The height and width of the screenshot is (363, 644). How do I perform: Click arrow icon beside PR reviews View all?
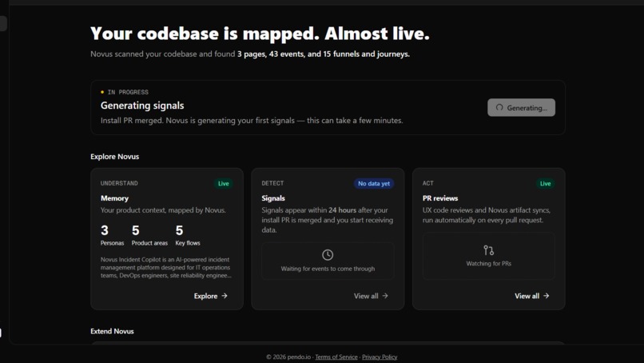pyautogui.click(x=546, y=296)
